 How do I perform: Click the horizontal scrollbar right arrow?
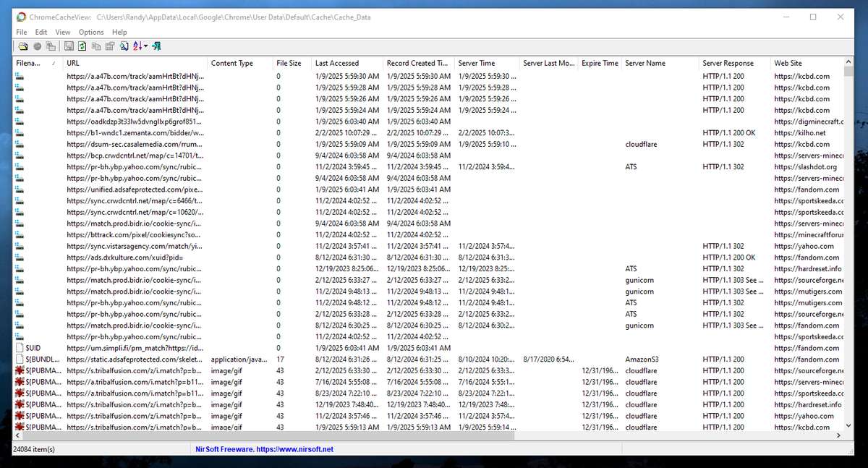[839, 436]
